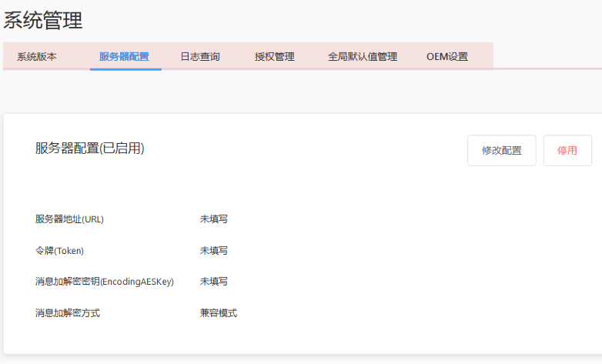The height and width of the screenshot is (364, 602).
Task: Click the 消息加解密方式 field label
Action: (x=68, y=313)
